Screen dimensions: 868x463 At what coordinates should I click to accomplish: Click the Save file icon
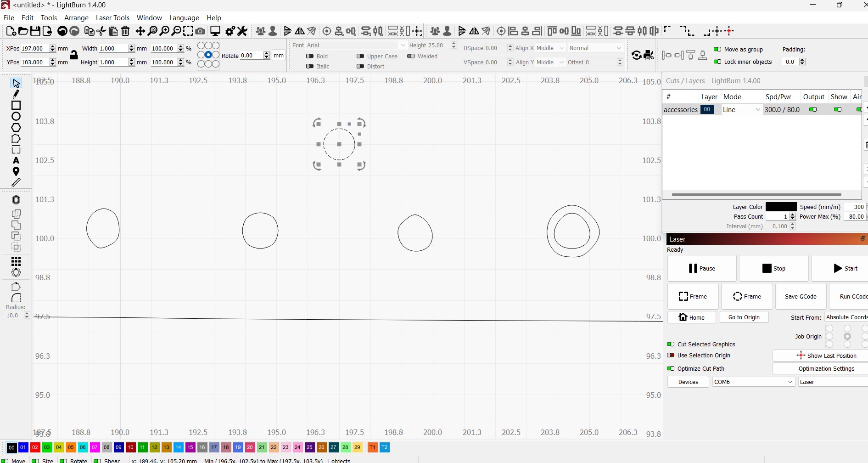tap(35, 31)
